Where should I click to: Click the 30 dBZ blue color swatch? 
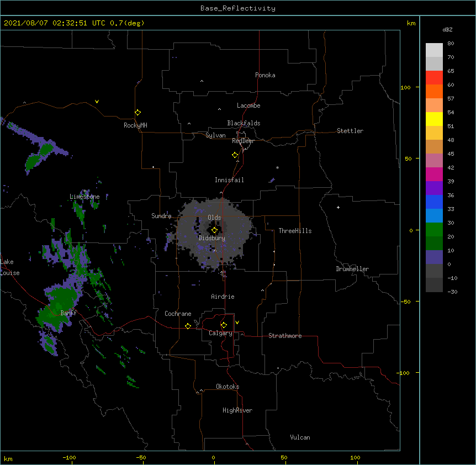(434, 215)
